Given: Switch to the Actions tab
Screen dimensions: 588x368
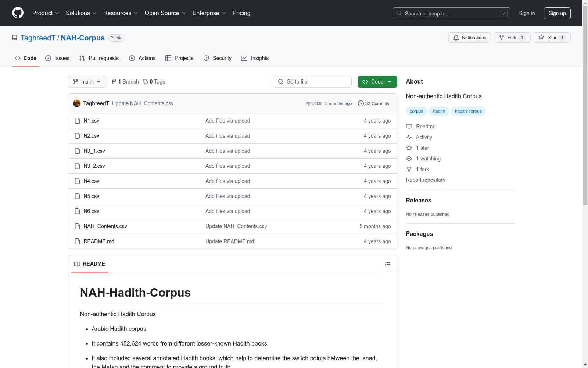Looking at the screenshot, I should (x=142, y=58).
